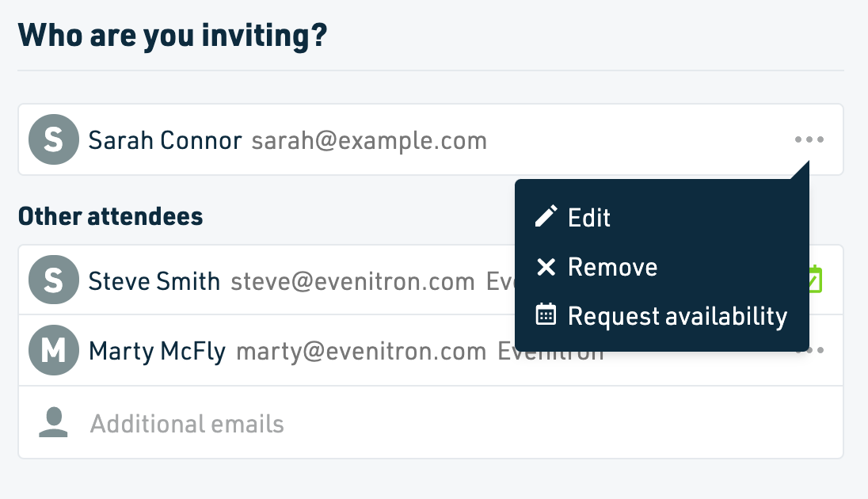Select the Steve Smith attendee row
The width and height of the screenshot is (868, 499).
[431, 280]
